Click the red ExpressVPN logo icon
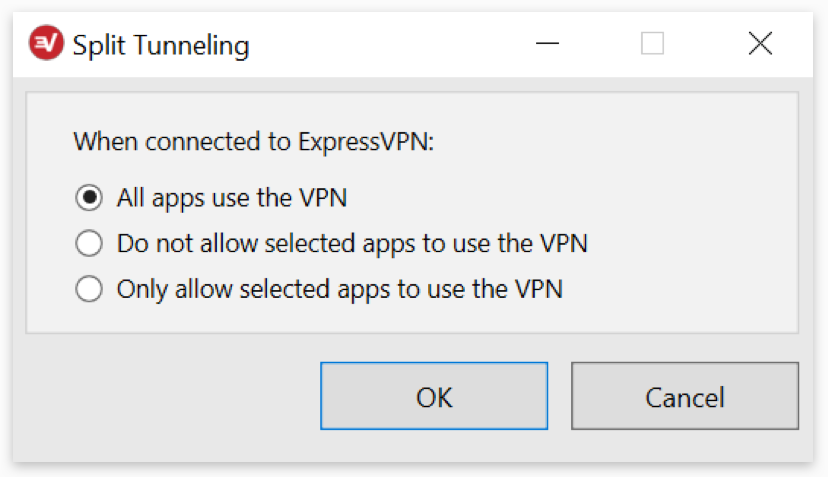Image resolution: width=828 pixels, height=477 pixels. [x=46, y=43]
